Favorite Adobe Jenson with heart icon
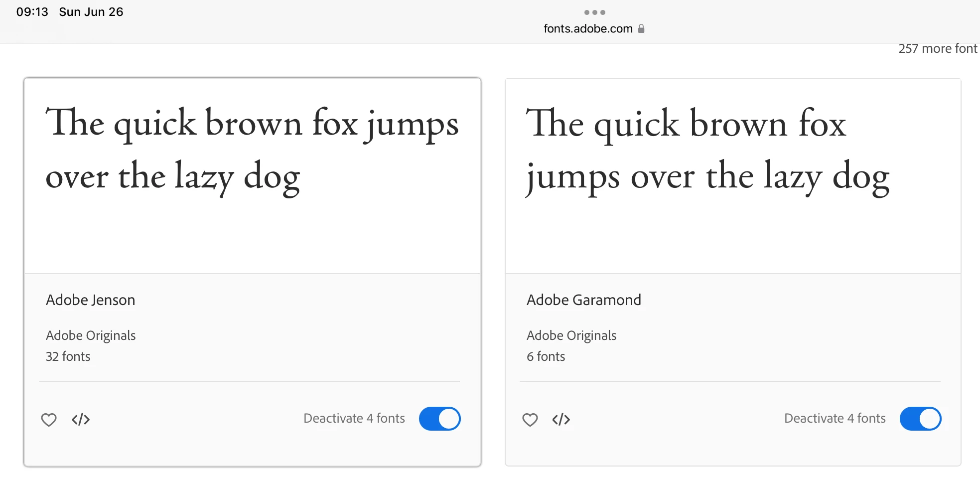The image size is (980, 478). tap(49, 420)
